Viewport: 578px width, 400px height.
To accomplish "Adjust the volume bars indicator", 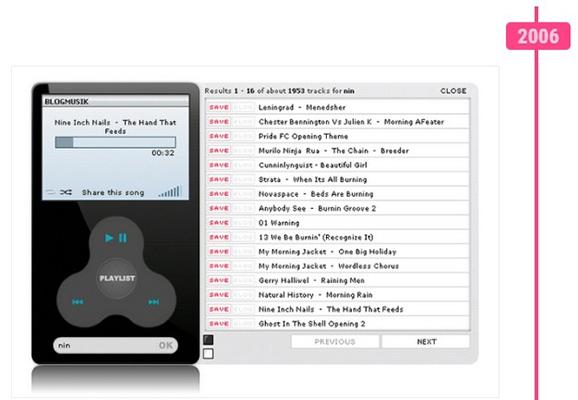I will click(170, 191).
